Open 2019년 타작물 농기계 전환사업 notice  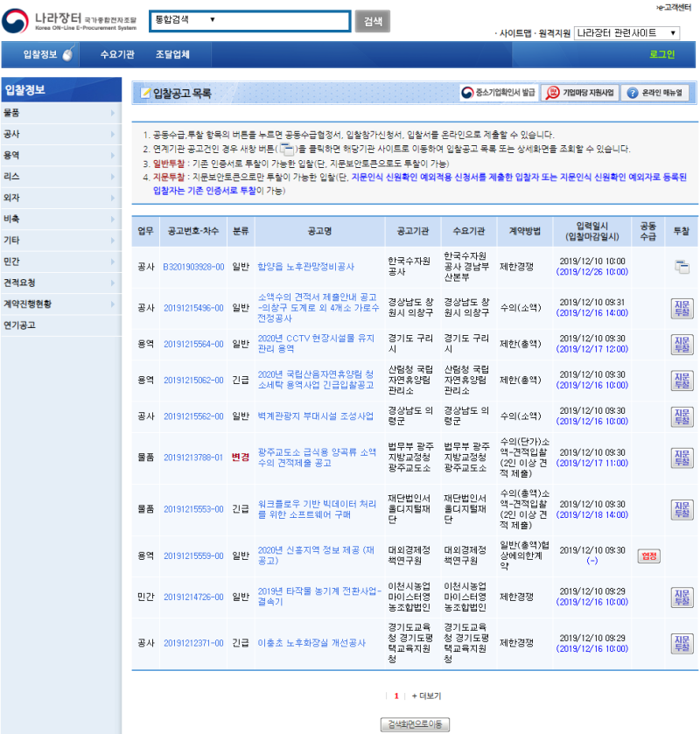click(319, 597)
